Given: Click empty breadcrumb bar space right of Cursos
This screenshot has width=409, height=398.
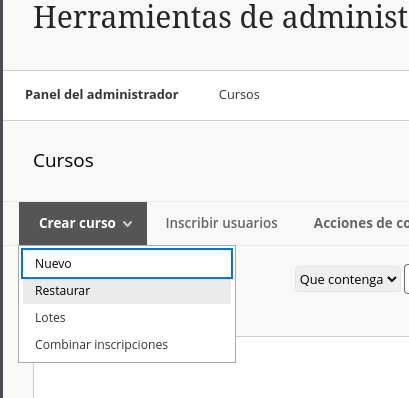Looking at the screenshot, I should [334, 95].
